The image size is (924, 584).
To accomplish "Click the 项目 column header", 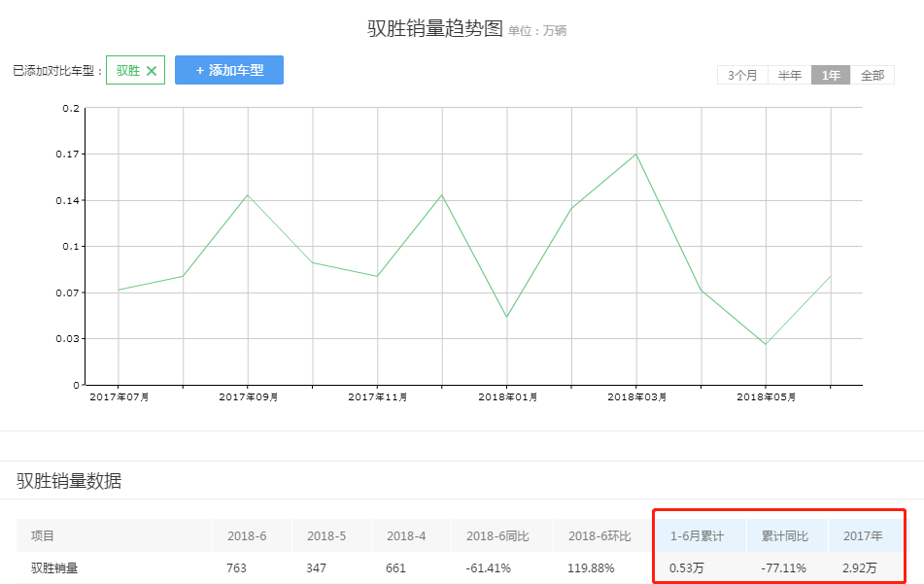I will point(43,535).
